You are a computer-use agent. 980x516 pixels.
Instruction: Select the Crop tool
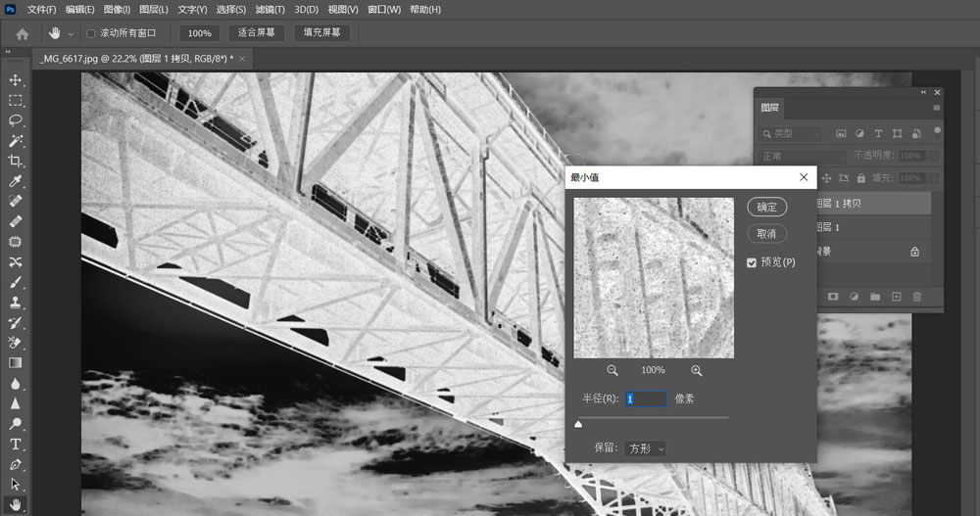click(x=16, y=161)
